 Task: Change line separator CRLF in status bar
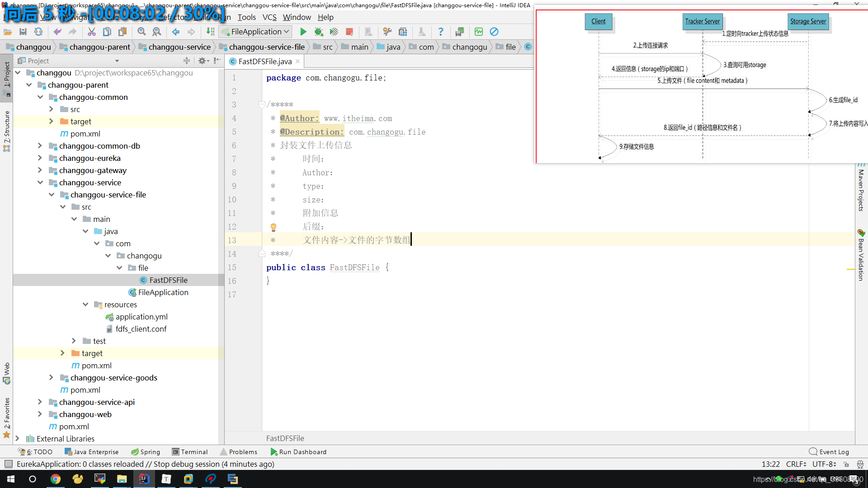(796, 464)
